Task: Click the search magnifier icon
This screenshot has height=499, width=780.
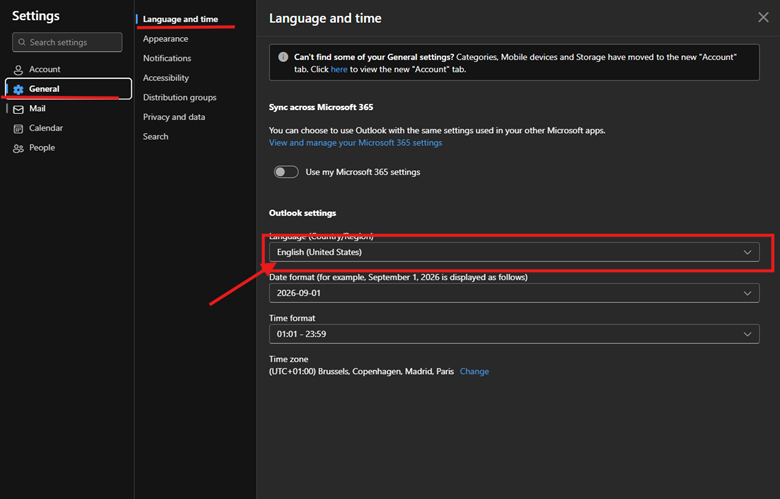Action: (22, 43)
